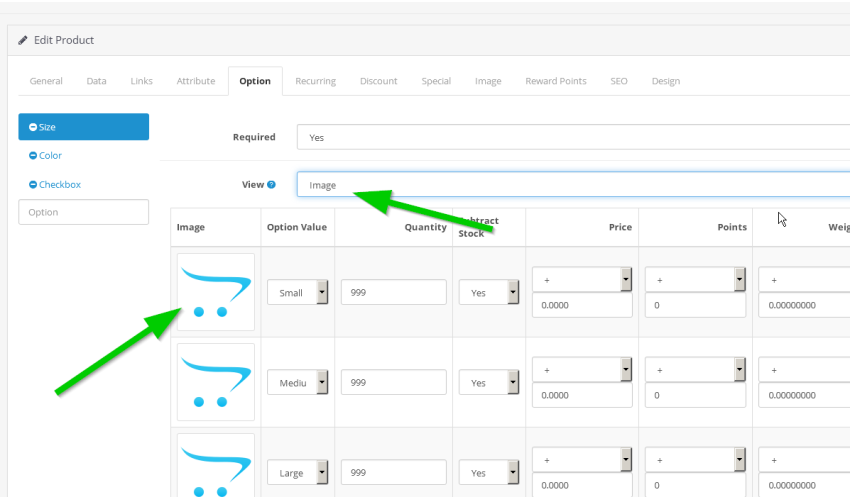Open the points prefix dropdown in Medium row
The image size is (850, 500).
tap(696, 370)
